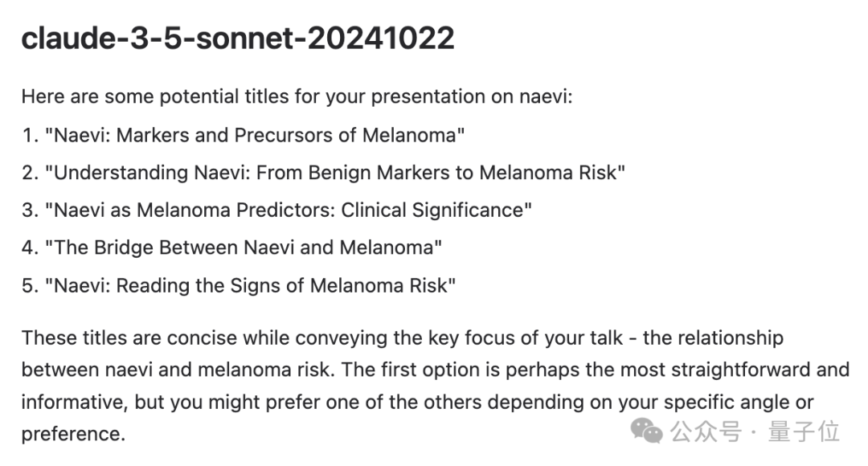Click title "Naevi: Markers and Precursors of Melanoma"

click(255, 135)
